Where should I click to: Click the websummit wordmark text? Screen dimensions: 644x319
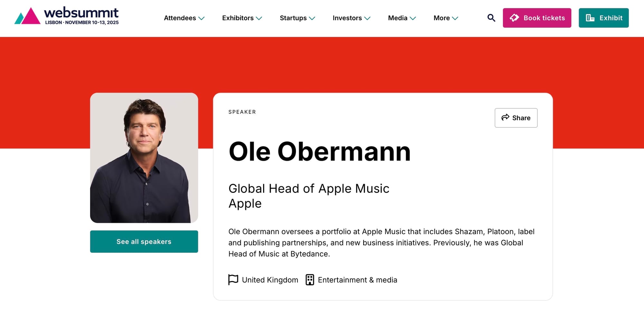81,13
